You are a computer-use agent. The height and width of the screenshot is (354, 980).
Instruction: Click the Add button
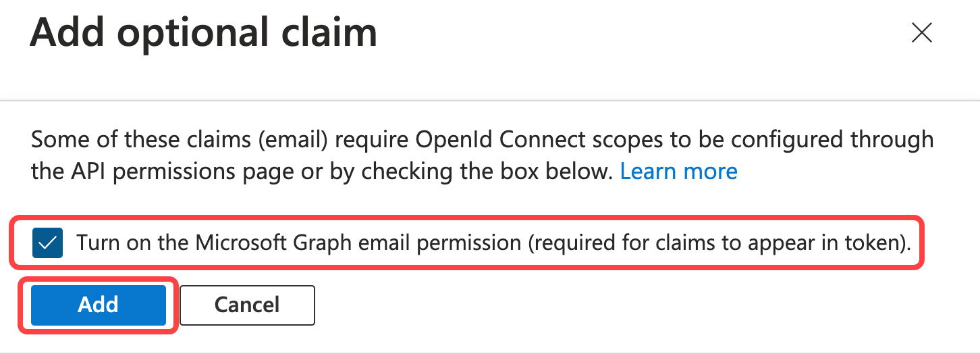point(99,305)
